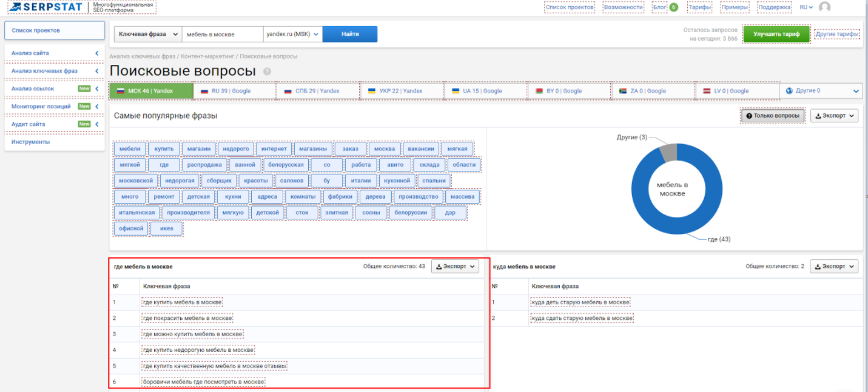Select the globe icon "Другие 0" region
Screen dimensions: 868x392
820,91
